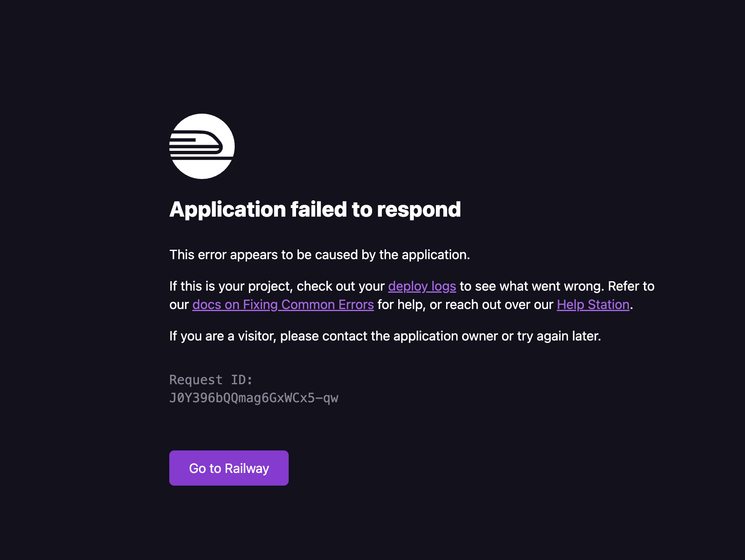Click the Go to Railway button

click(229, 468)
